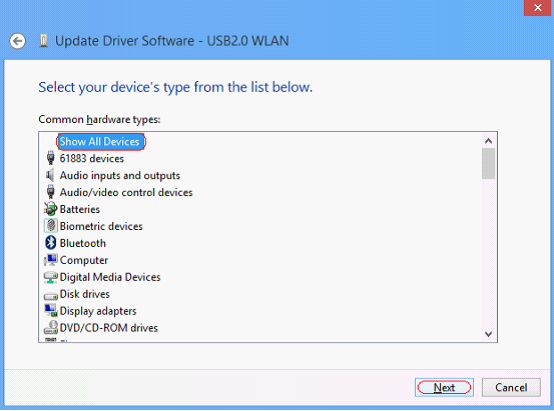Click the Audio inputs and outputs speaker icon
This screenshot has height=411, width=554.
50,175
